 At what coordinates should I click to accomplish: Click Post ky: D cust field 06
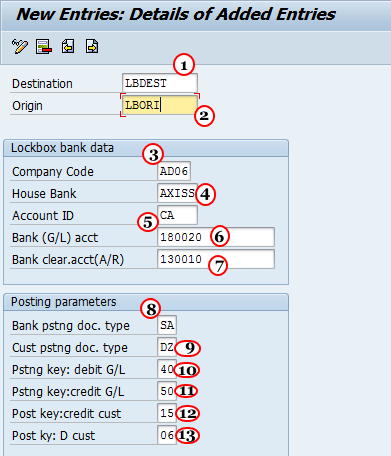click(x=167, y=435)
